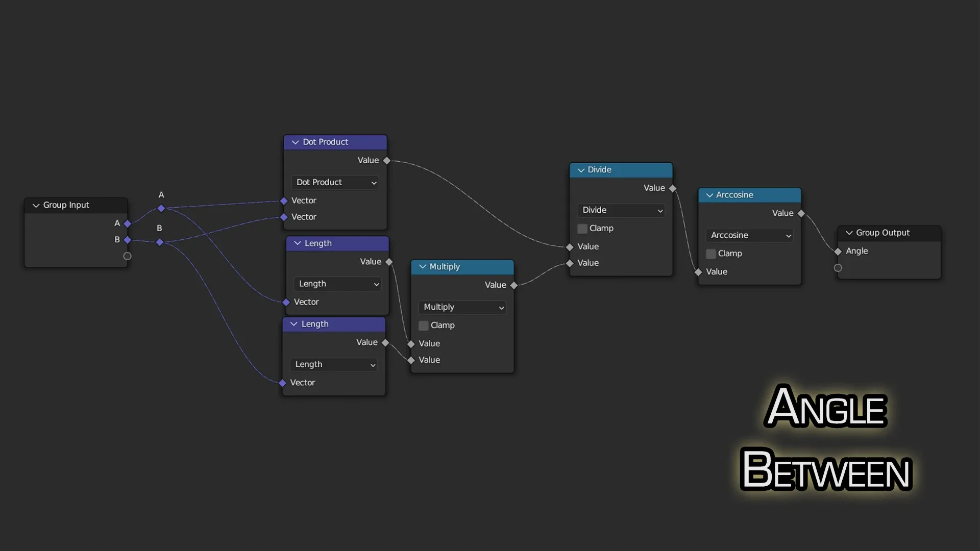This screenshot has height=551, width=980.
Task: Click the empty socket on Group Input
Action: coord(128,256)
